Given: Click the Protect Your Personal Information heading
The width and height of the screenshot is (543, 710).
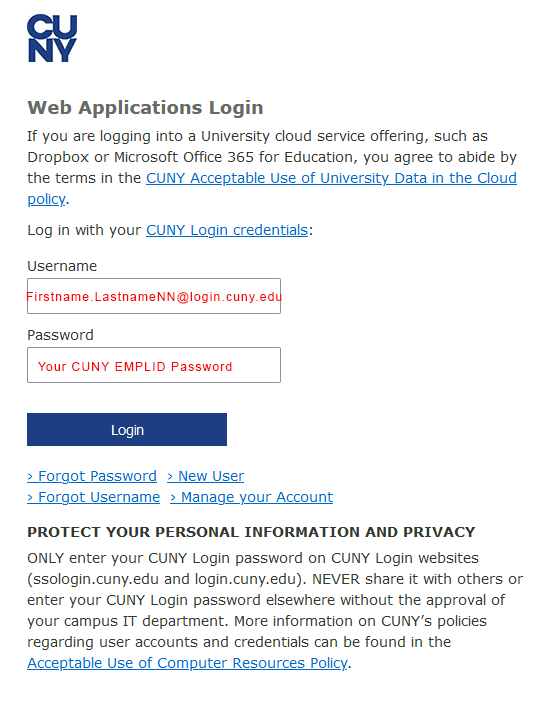Looking at the screenshot, I should [x=251, y=532].
